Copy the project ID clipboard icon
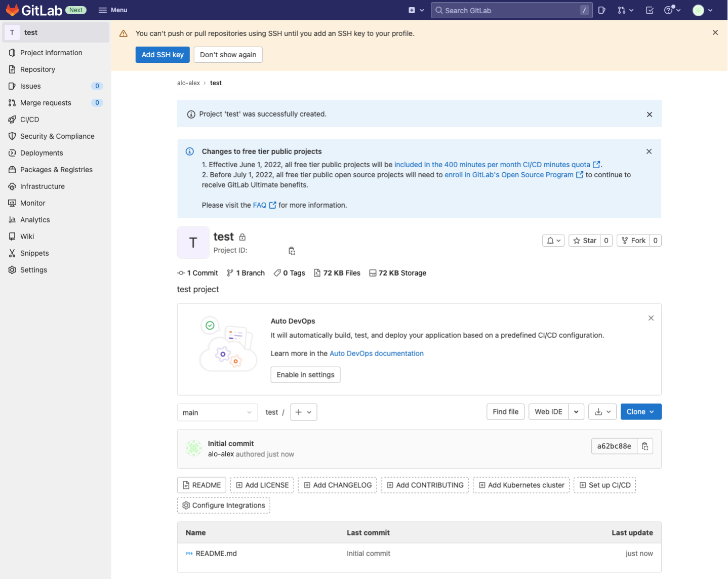This screenshot has width=728, height=579. pyautogui.click(x=292, y=251)
